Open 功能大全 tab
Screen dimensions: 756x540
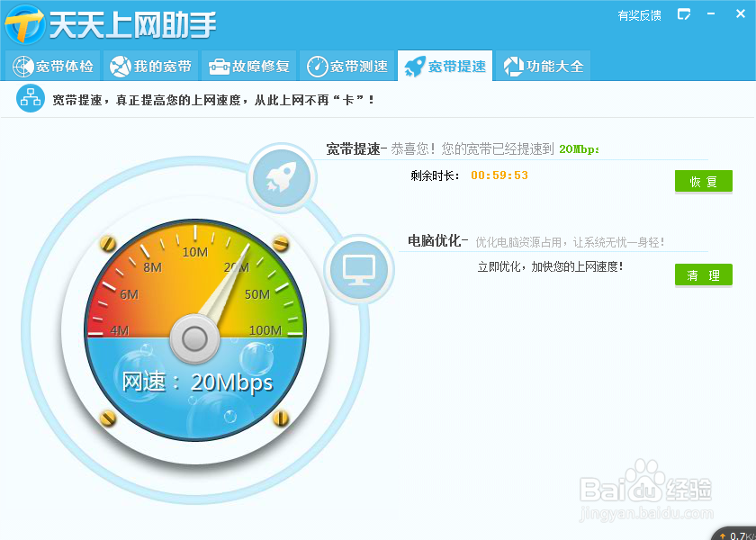pos(543,66)
